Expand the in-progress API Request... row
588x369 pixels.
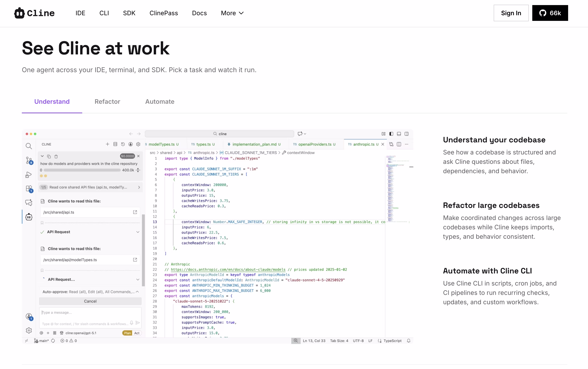[x=90, y=279]
